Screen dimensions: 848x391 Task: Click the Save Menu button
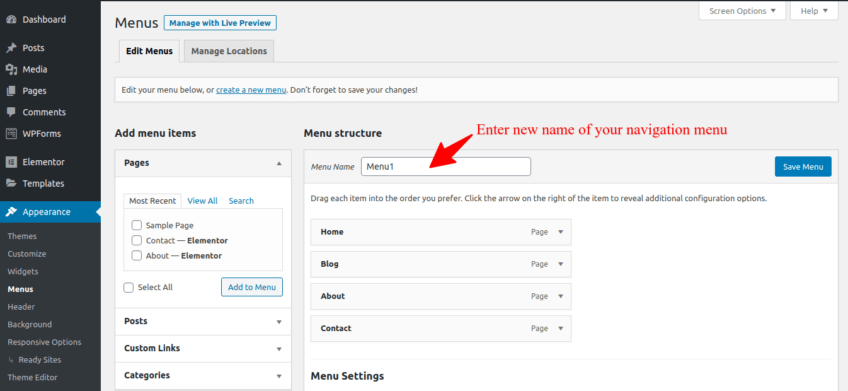(803, 167)
